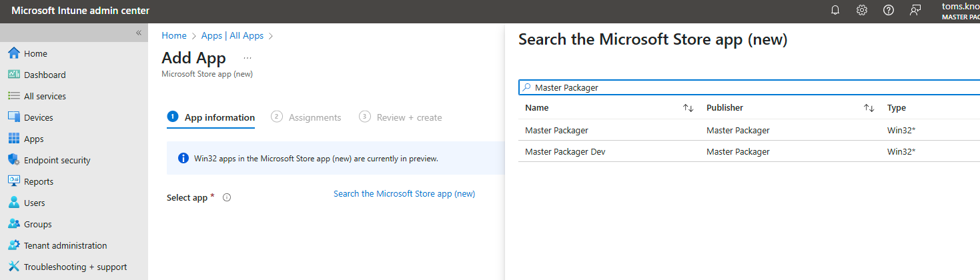The height and width of the screenshot is (280, 980).
Task: Click the Users person icon in sidebar
Action: tap(14, 203)
